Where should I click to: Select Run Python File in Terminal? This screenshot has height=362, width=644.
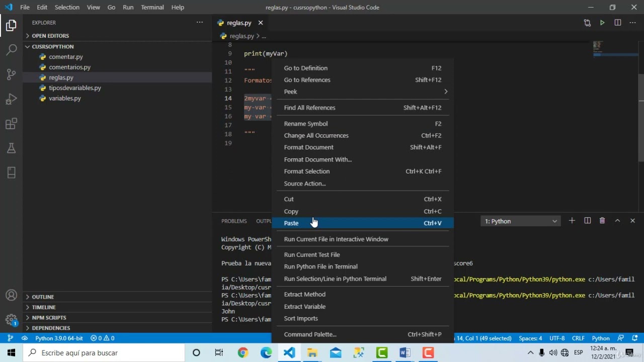pos(362,266)
